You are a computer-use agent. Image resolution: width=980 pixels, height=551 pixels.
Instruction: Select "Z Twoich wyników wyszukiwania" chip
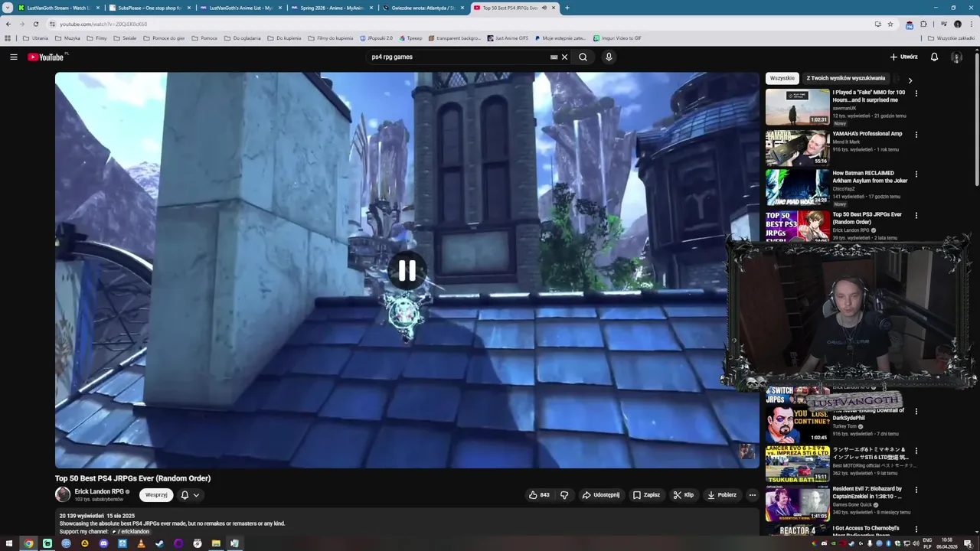[x=845, y=78]
